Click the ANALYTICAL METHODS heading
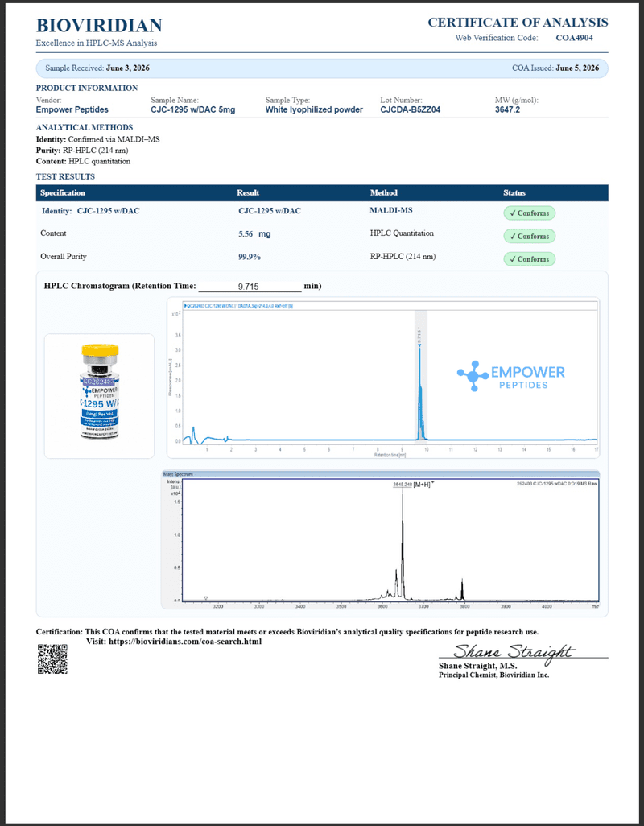The image size is (644, 826). (x=85, y=127)
